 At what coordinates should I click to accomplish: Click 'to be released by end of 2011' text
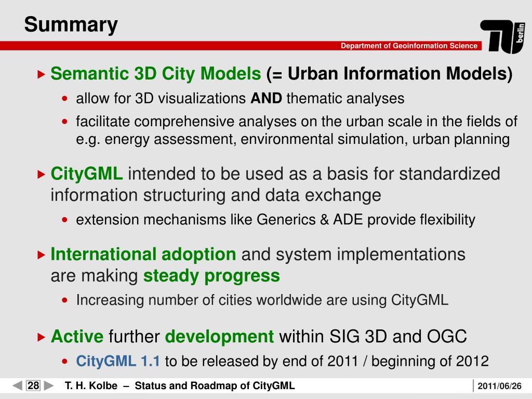point(262,361)
